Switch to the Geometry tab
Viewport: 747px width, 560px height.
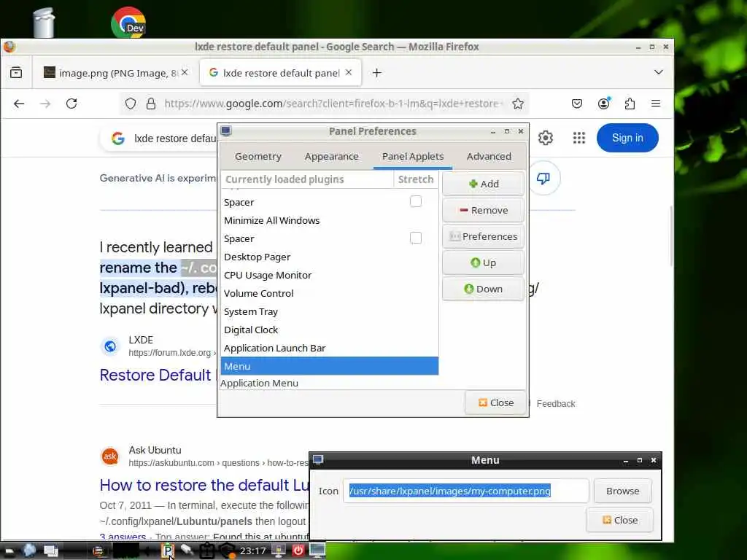(258, 157)
